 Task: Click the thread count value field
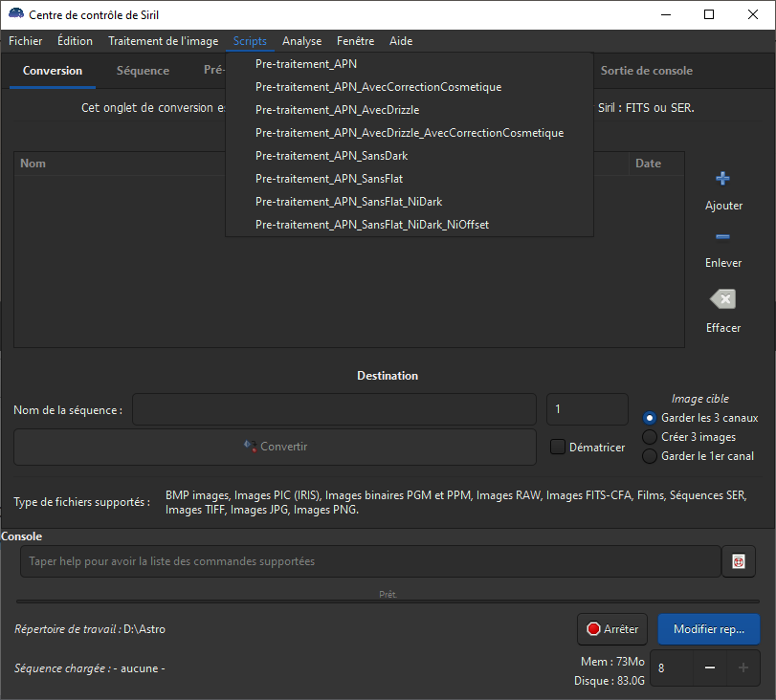coord(672,667)
